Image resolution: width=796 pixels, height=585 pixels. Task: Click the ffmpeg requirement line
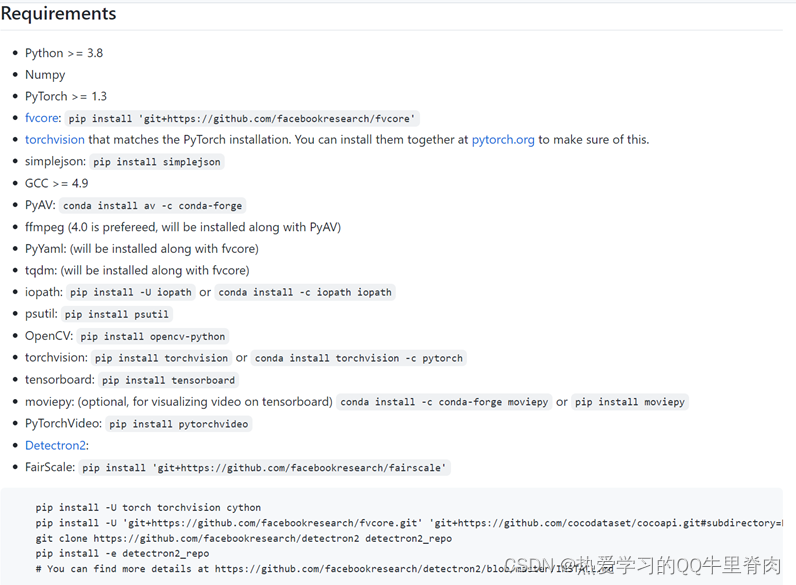(x=183, y=227)
